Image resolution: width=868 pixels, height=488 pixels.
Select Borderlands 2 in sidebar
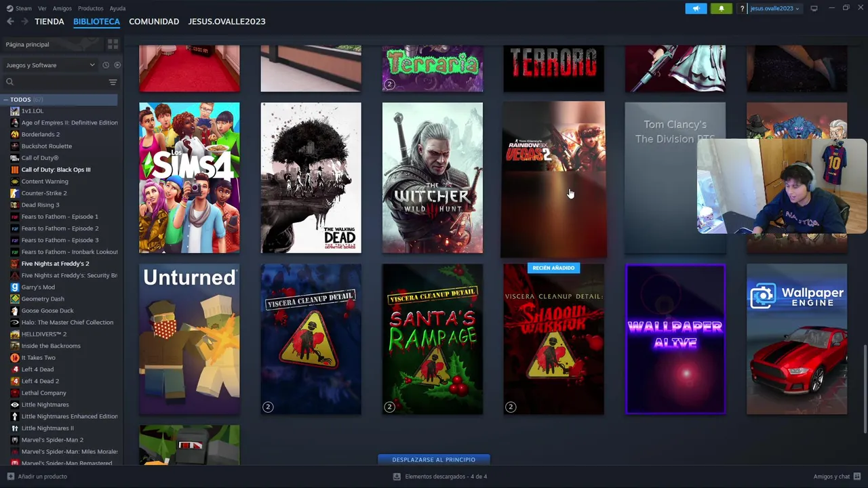pos(40,134)
